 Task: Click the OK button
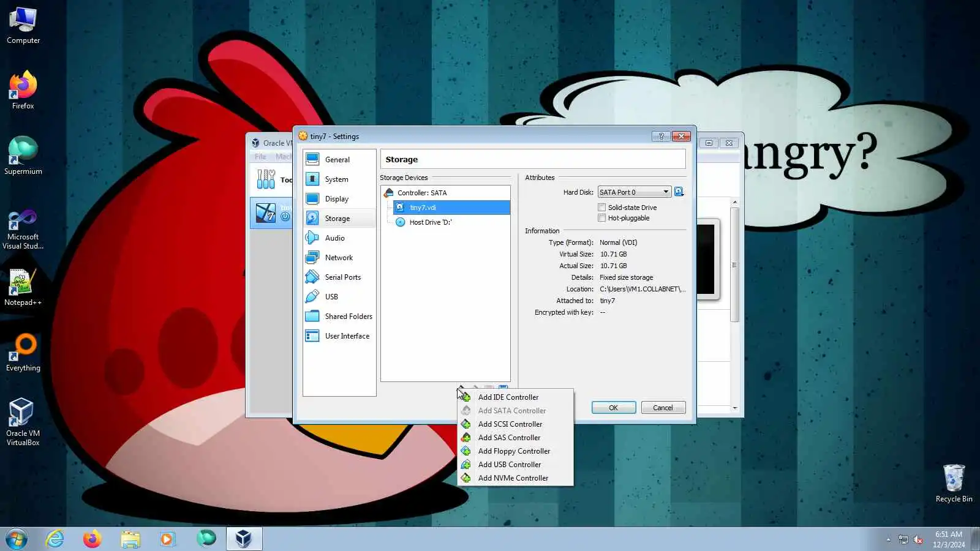(x=614, y=408)
